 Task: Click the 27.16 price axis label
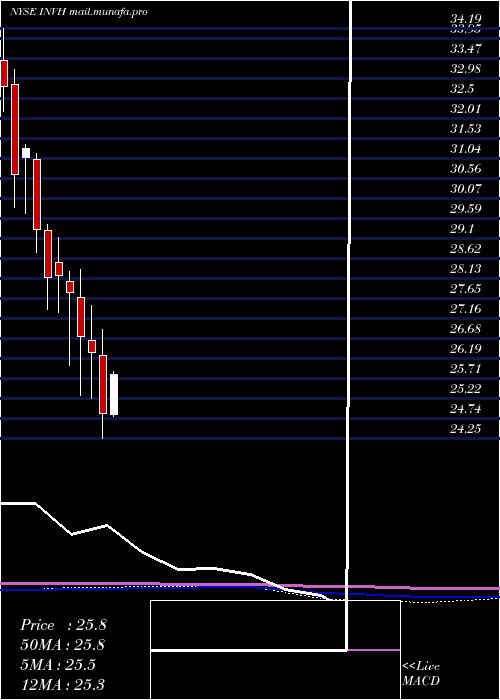(x=466, y=309)
